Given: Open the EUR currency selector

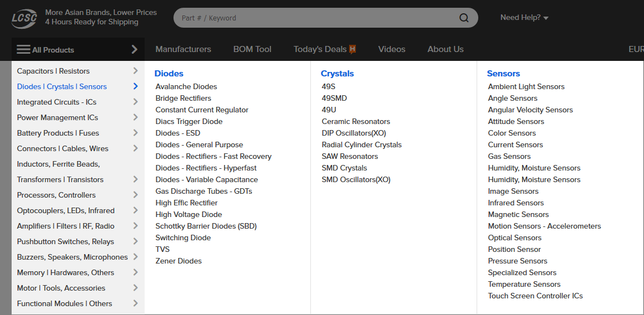Looking at the screenshot, I should [x=636, y=49].
